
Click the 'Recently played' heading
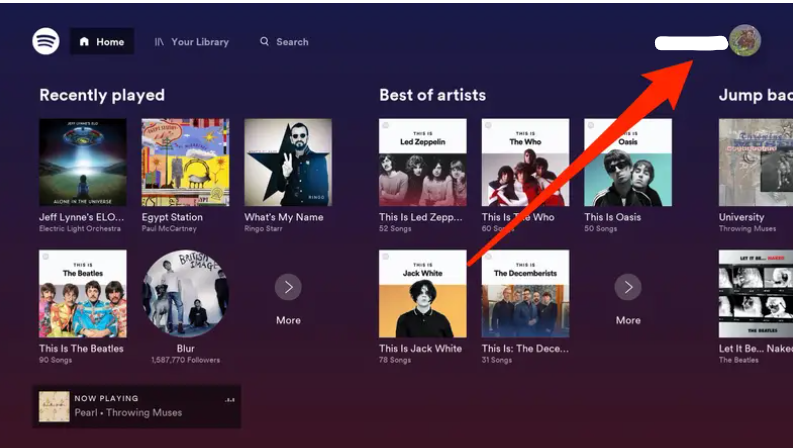(102, 95)
